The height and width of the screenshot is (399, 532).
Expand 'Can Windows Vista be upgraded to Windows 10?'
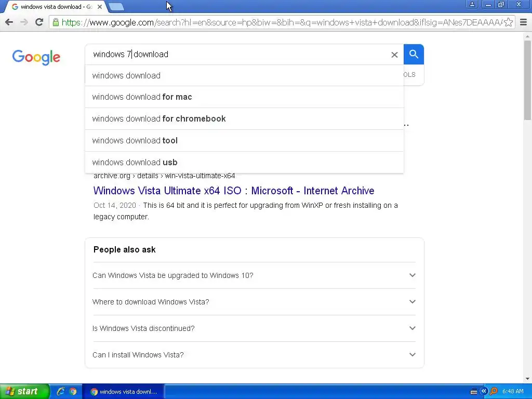click(254, 275)
